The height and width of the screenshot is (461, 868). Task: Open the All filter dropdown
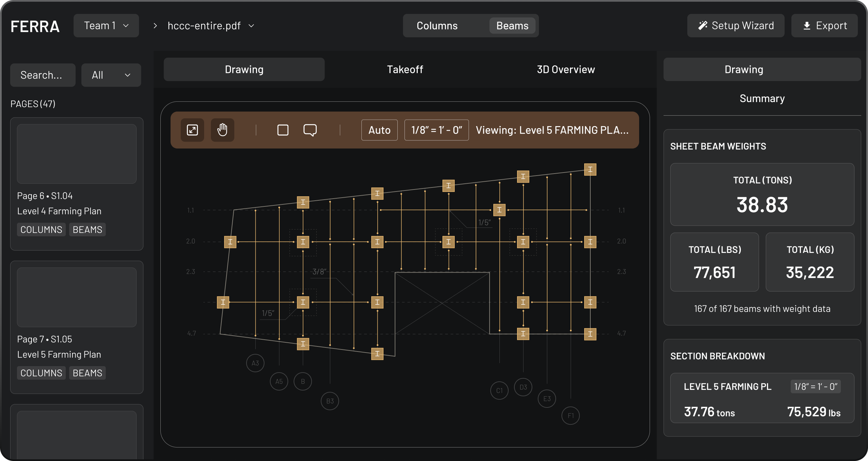pyautogui.click(x=111, y=75)
